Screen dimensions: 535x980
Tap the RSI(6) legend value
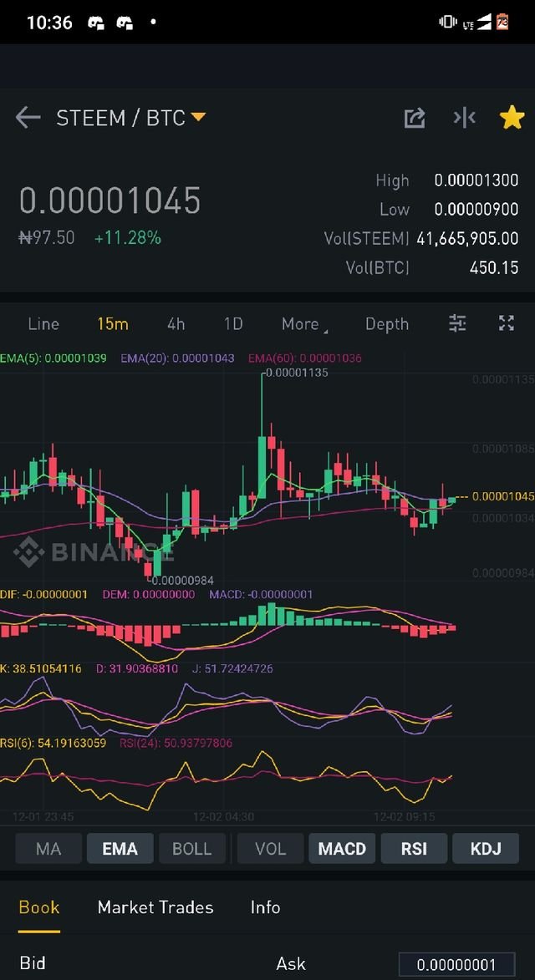[53, 743]
